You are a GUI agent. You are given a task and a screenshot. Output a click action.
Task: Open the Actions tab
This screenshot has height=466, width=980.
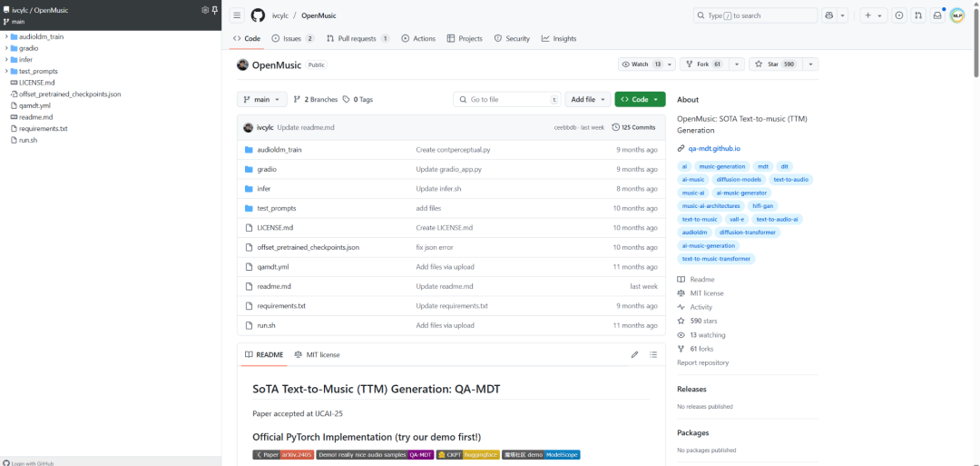418,38
